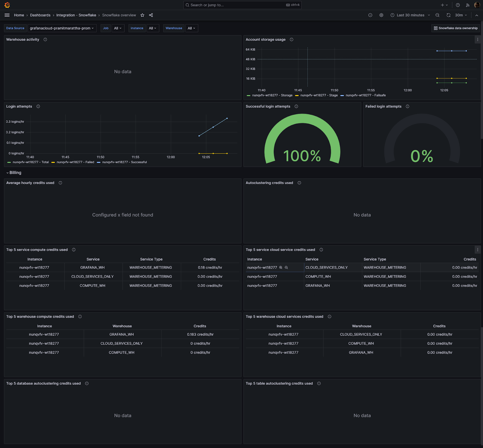Refresh the dashboard manually
Screen dimensions: 483x448
tap(448, 15)
